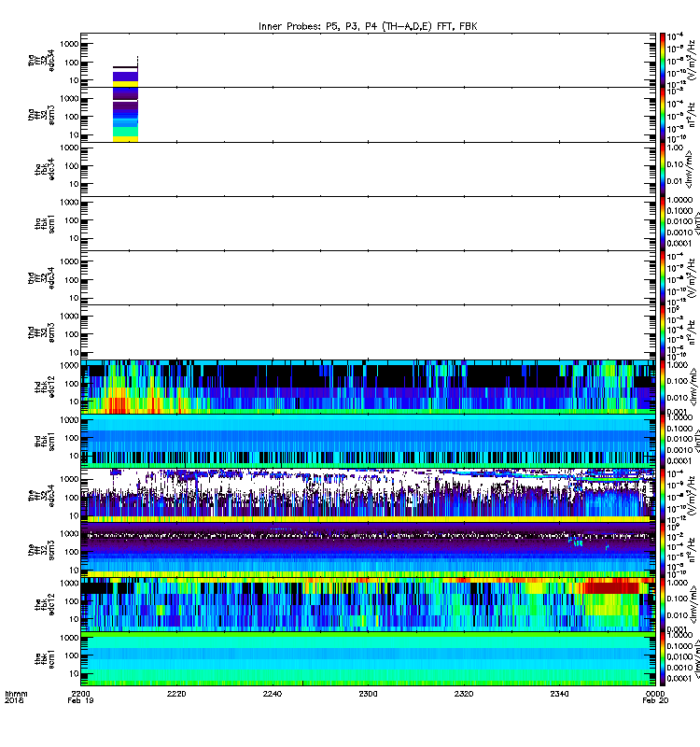Click the color bar beside the thd fbk edc12 panel
700x747 pixels.
pyautogui.click(x=663, y=387)
